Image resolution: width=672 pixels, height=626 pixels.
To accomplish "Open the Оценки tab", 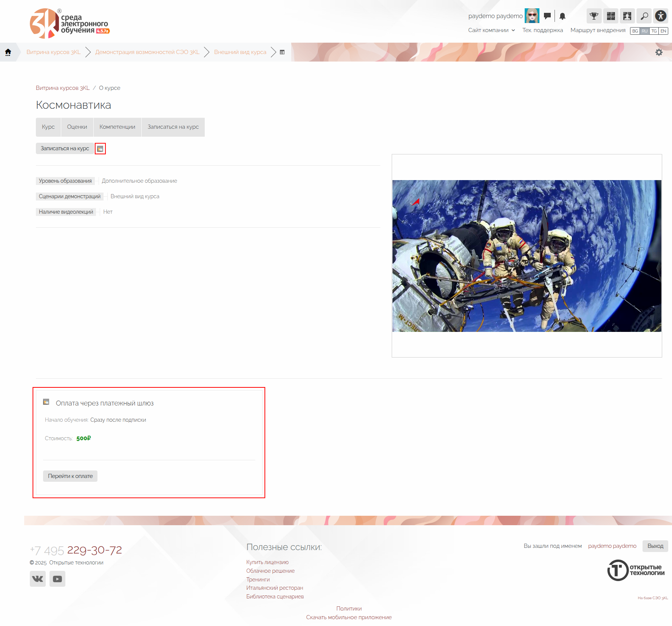I will [77, 127].
